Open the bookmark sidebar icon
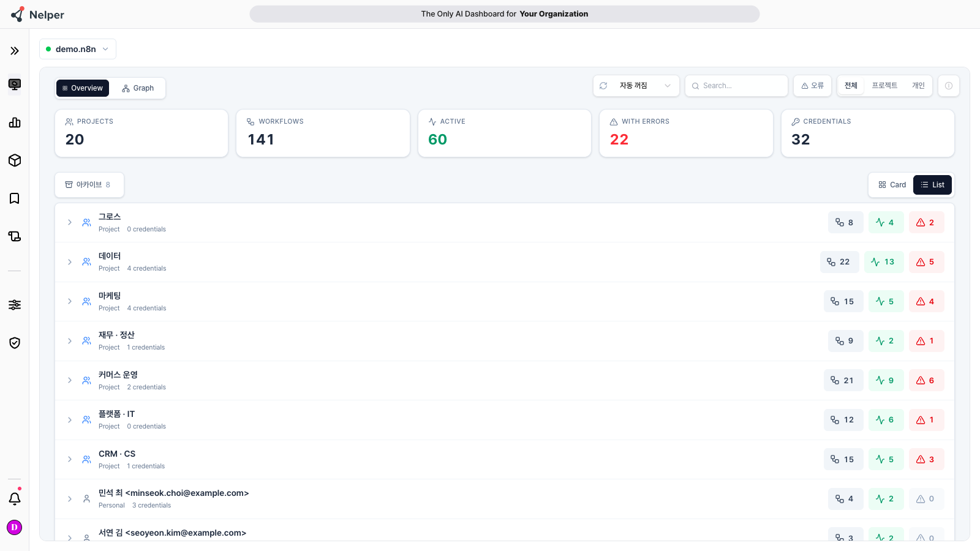The height and width of the screenshot is (551, 980). 15,198
